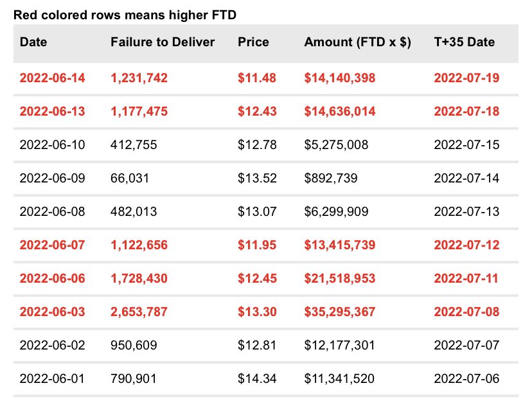Click the Date column header
Image resolution: width=532 pixels, height=399 pixels.
[33, 43]
